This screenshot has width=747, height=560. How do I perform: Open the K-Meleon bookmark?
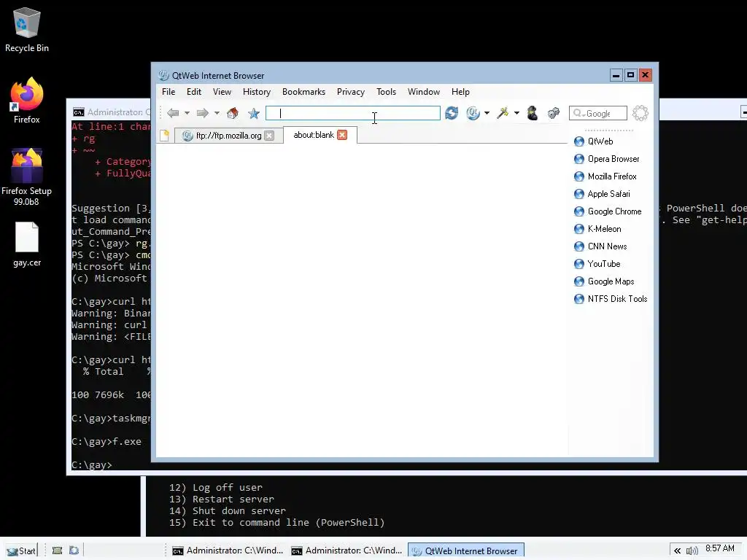point(597,229)
